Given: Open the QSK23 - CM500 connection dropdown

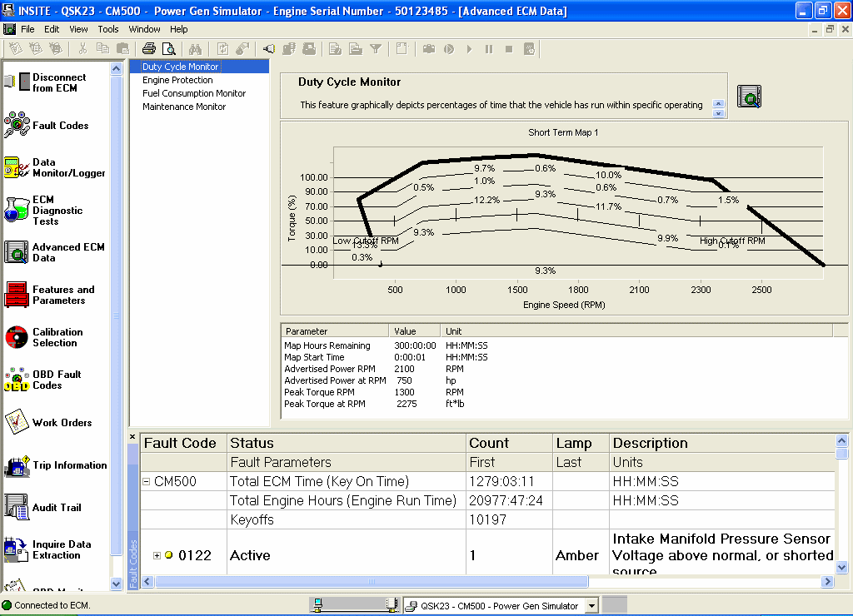Looking at the screenshot, I should point(591,605).
